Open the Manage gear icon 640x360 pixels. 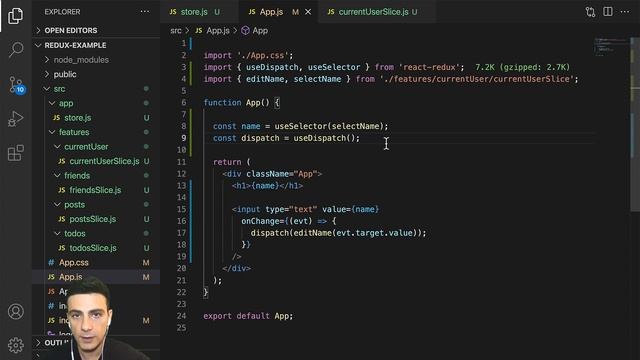(x=16, y=345)
